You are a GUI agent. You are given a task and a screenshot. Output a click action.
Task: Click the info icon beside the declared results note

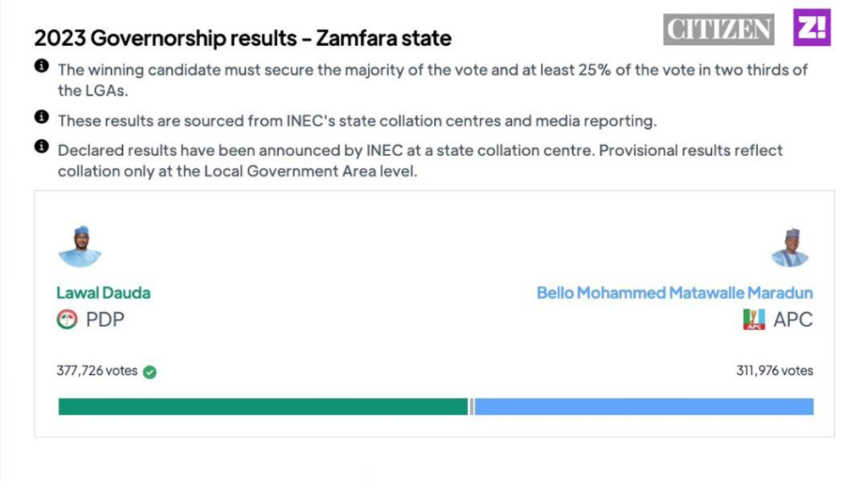pyautogui.click(x=41, y=148)
